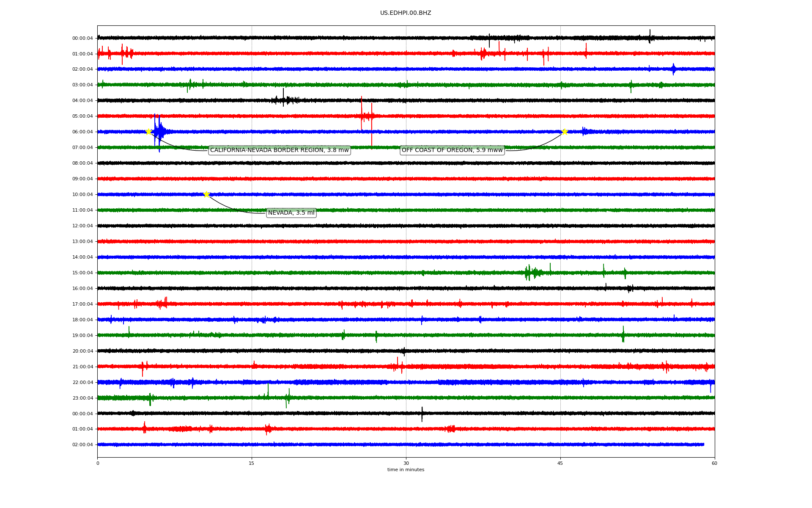Image resolution: width=812 pixels, height=508 pixels.
Task: Click the CALIFORNIA-NEVADA BORDER REGION, 3.8 mw label
Action: coord(279,150)
